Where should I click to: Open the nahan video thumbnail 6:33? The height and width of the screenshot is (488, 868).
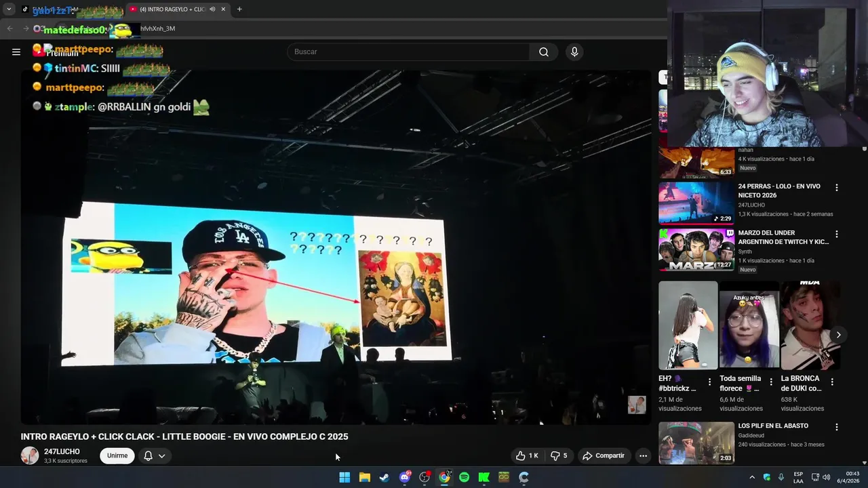pyautogui.click(x=696, y=163)
